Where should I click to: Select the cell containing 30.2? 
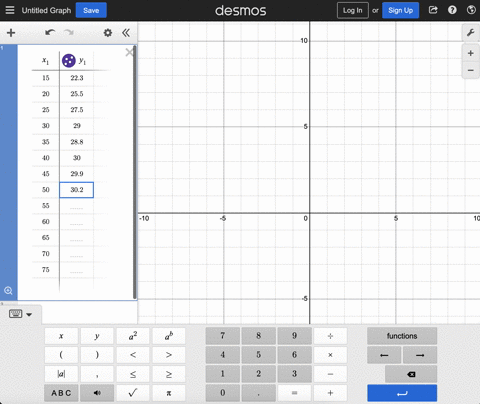click(77, 190)
